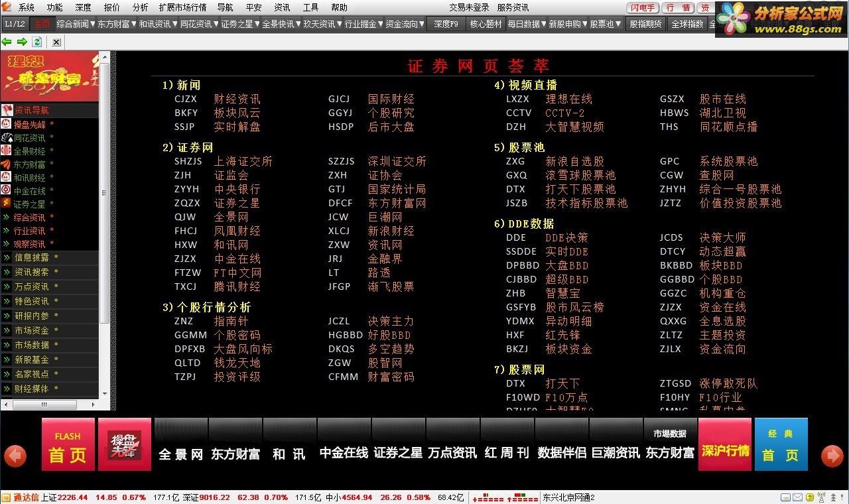Click the double up-arrow icon in status bar
849x504 pixels.
coord(832,497)
